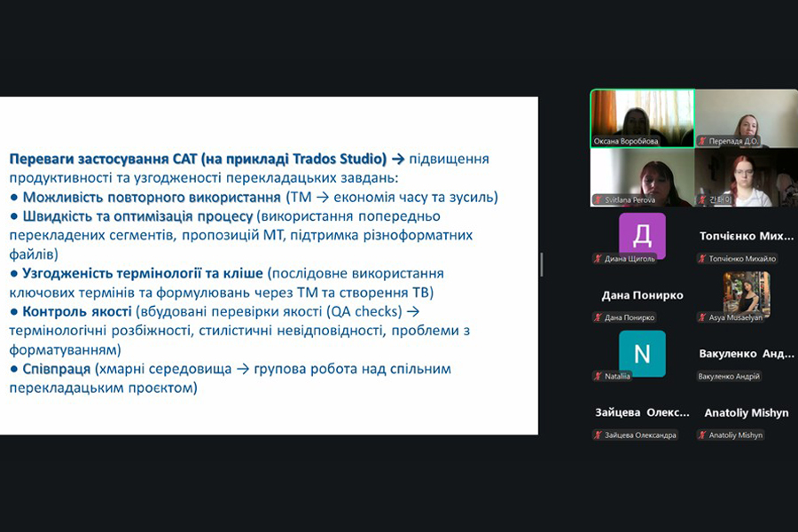This screenshot has width=798, height=532.
Task: Select the 간태이 participant video tile
Action: coord(746,177)
